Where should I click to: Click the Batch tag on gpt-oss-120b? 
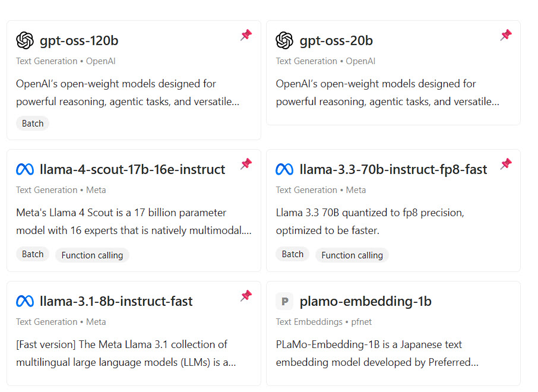click(x=33, y=124)
